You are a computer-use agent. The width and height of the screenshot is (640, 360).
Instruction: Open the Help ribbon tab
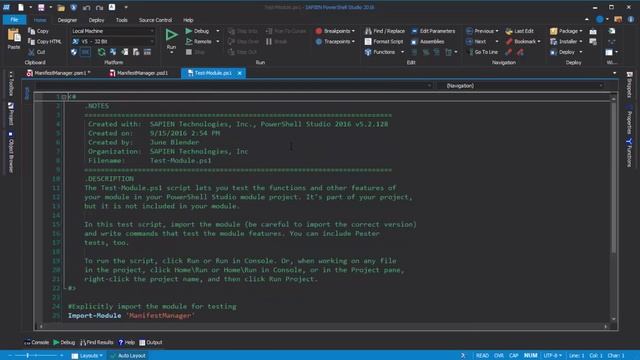tap(188, 20)
